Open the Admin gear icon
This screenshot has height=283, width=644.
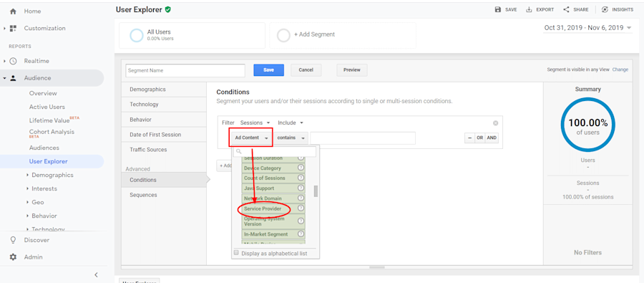(x=13, y=256)
